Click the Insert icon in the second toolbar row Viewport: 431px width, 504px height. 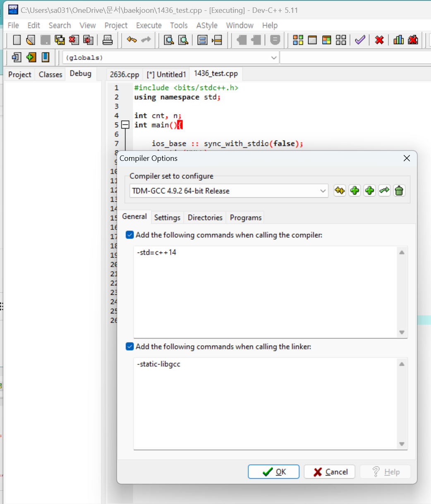pos(17,57)
